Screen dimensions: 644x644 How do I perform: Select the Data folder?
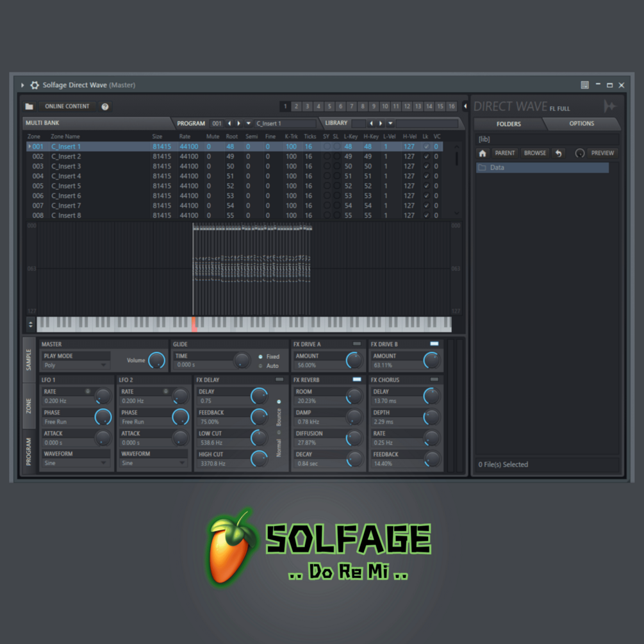[542, 168]
